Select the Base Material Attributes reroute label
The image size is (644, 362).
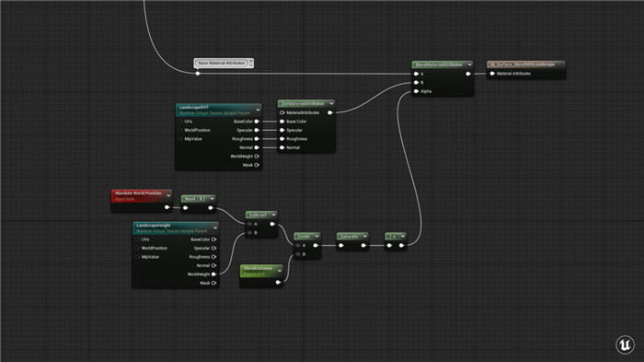(x=222, y=63)
